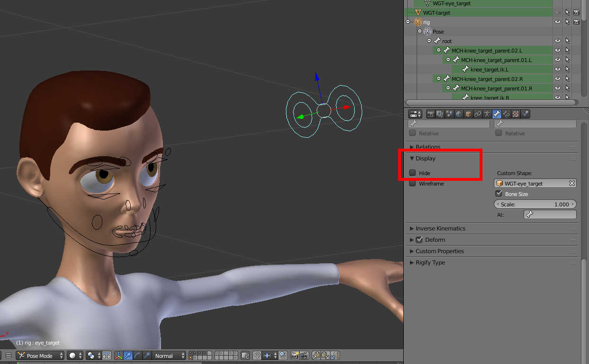Select the Bone Constraints properties tab
Image resolution: width=589 pixels, height=364 pixels.
click(x=506, y=114)
